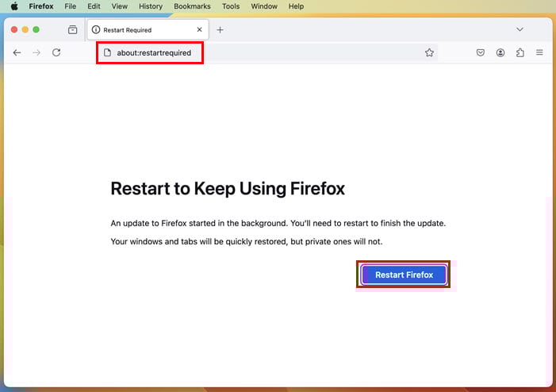Open the Firefox account icon
This screenshot has height=392, width=556.
coord(500,52)
